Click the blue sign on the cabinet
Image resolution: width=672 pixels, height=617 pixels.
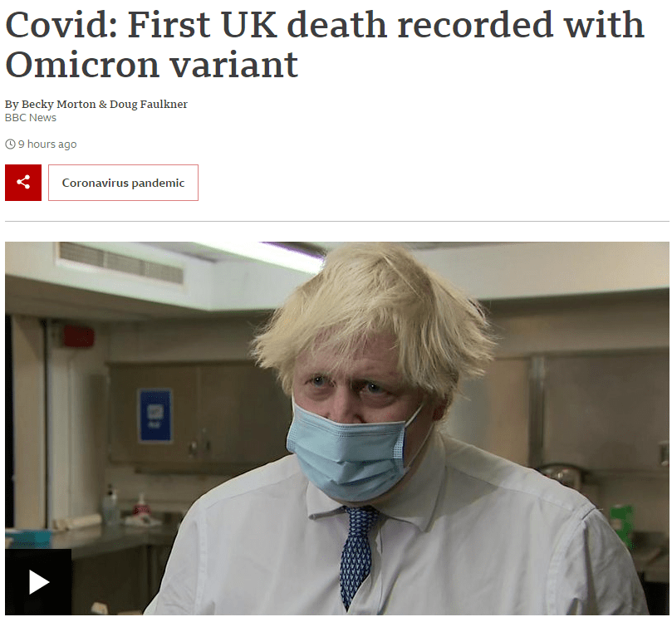[x=155, y=414]
